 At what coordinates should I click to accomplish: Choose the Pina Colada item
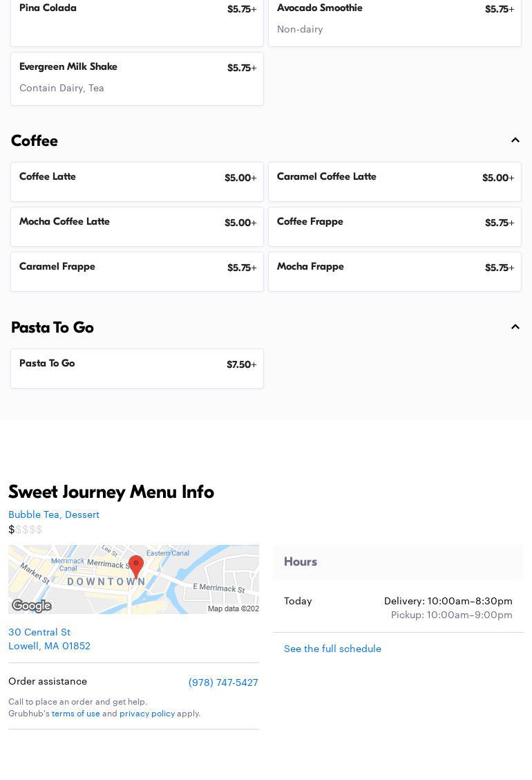[137, 21]
